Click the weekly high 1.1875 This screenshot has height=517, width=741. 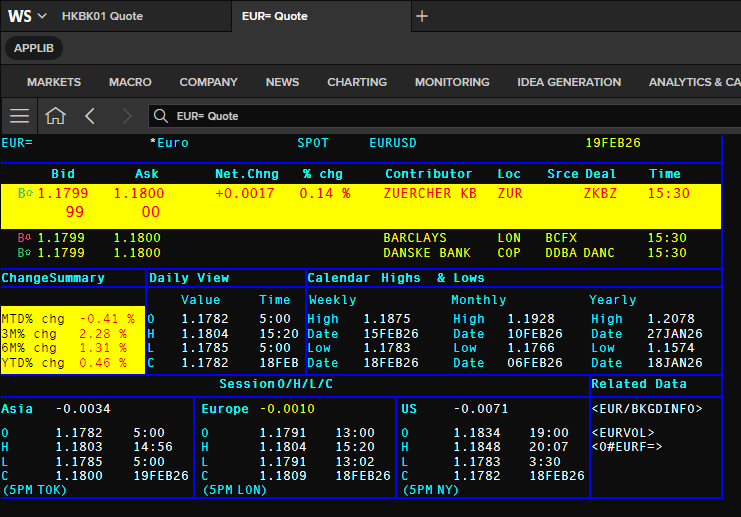coord(387,319)
